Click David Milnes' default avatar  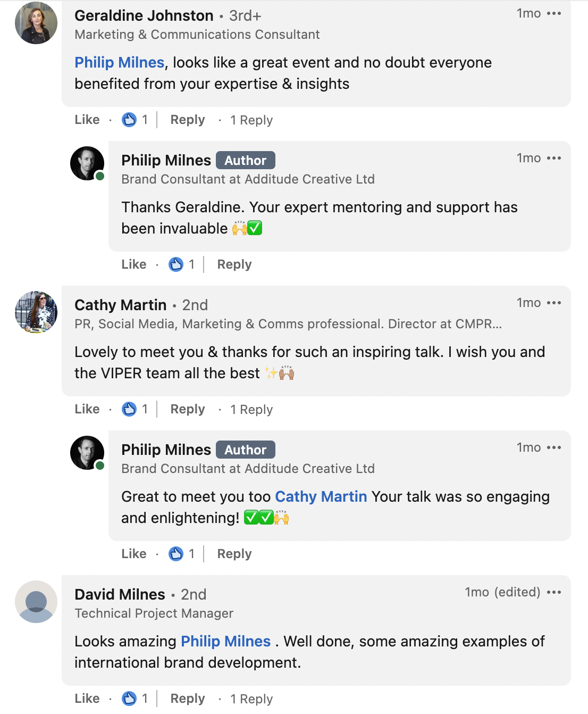click(36, 602)
